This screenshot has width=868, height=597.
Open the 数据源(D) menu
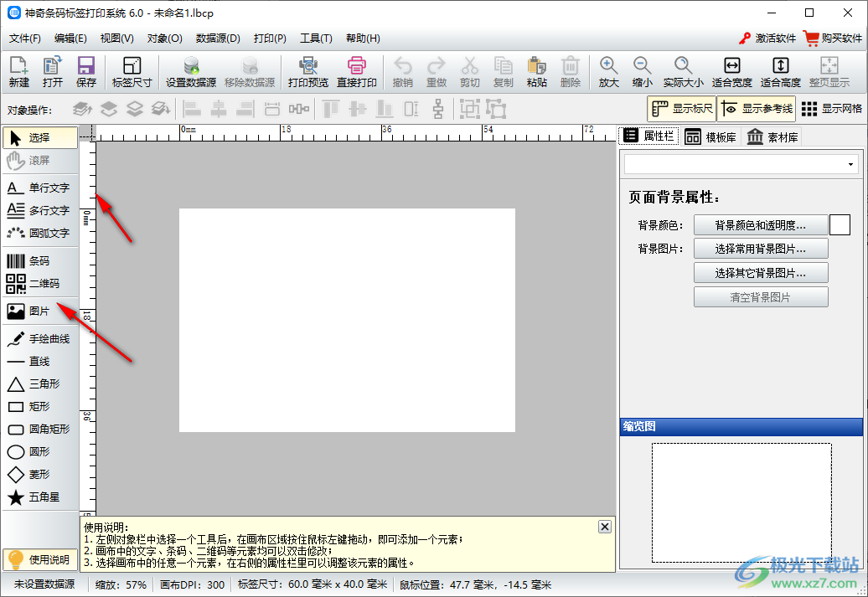pyautogui.click(x=218, y=39)
